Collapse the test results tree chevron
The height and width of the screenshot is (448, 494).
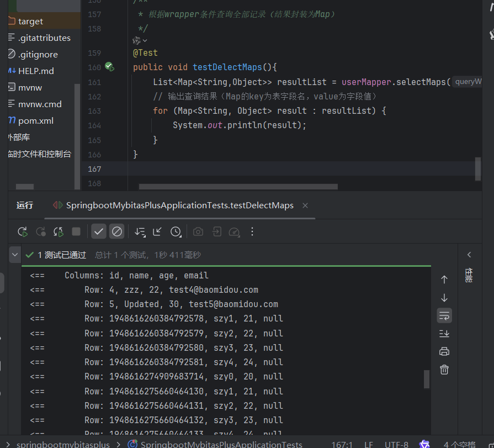(x=15, y=255)
